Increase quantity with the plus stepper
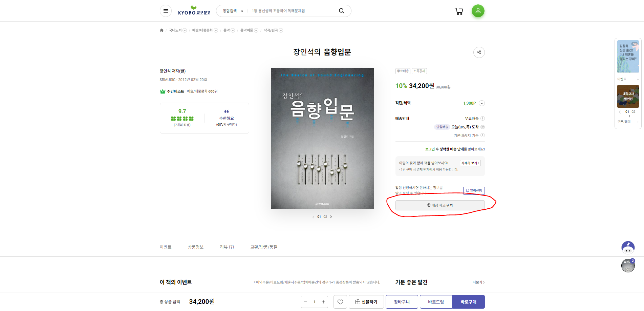The height and width of the screenshot is (311, 644). pyautogui.click(x=323, y=302)
